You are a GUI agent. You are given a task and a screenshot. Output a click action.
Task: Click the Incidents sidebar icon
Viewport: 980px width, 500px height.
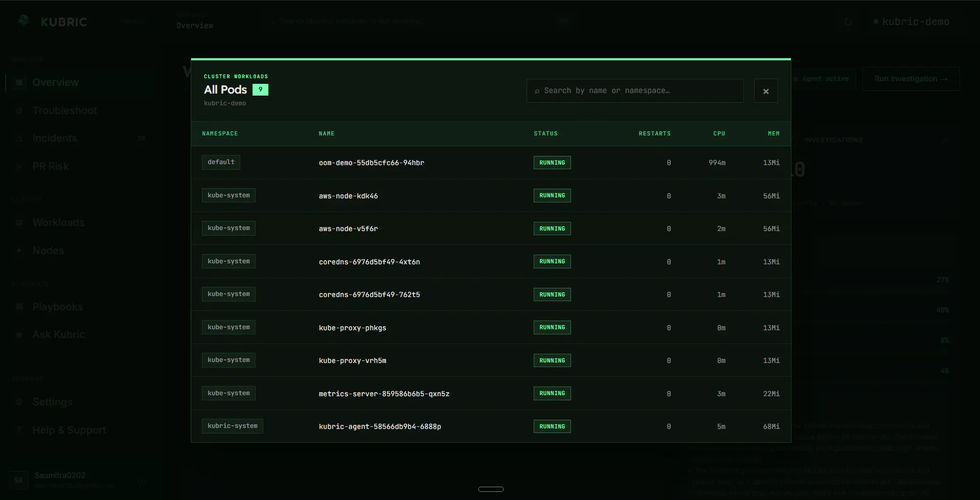[19, 139]
